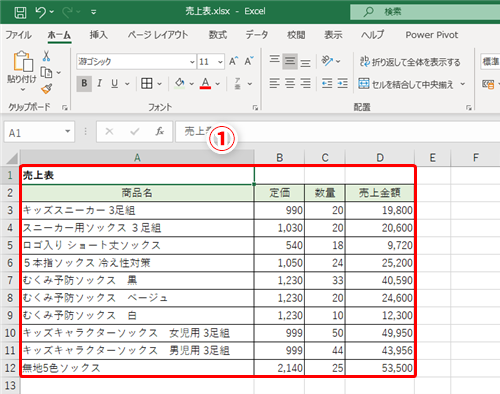Switch to the 挿入 tab

(x=99, y=35)
